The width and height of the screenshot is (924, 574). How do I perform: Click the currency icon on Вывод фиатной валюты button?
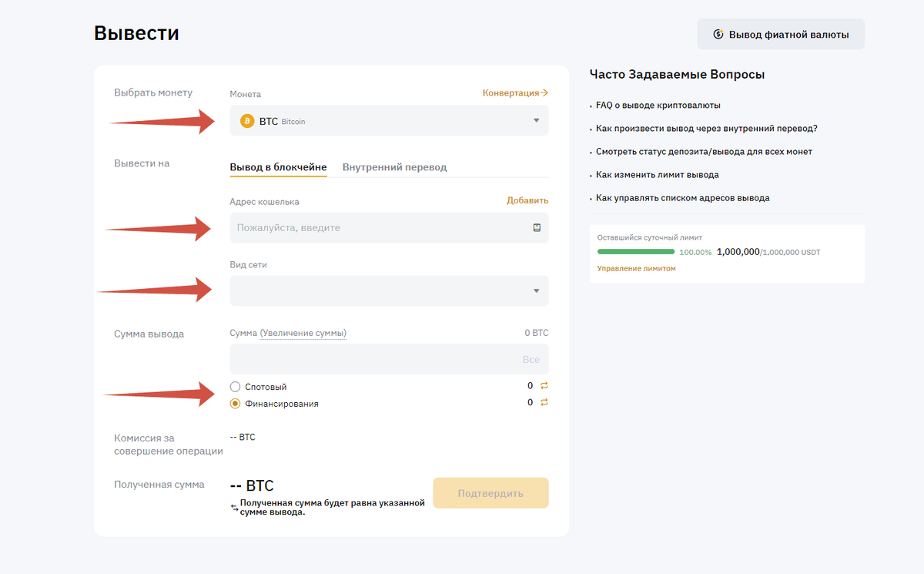[719, 34]
